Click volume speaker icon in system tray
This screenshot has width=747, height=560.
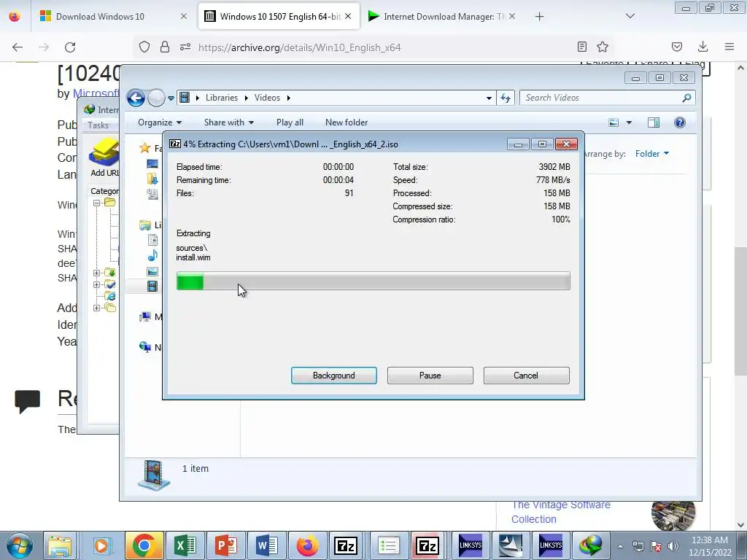[673, 546]
